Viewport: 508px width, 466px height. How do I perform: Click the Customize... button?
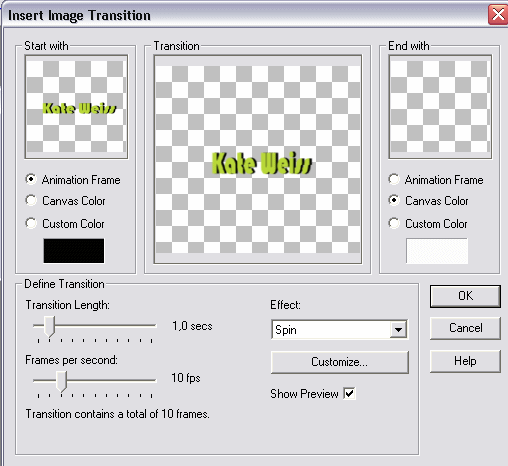pyautogui.click(x=340, y=362)
